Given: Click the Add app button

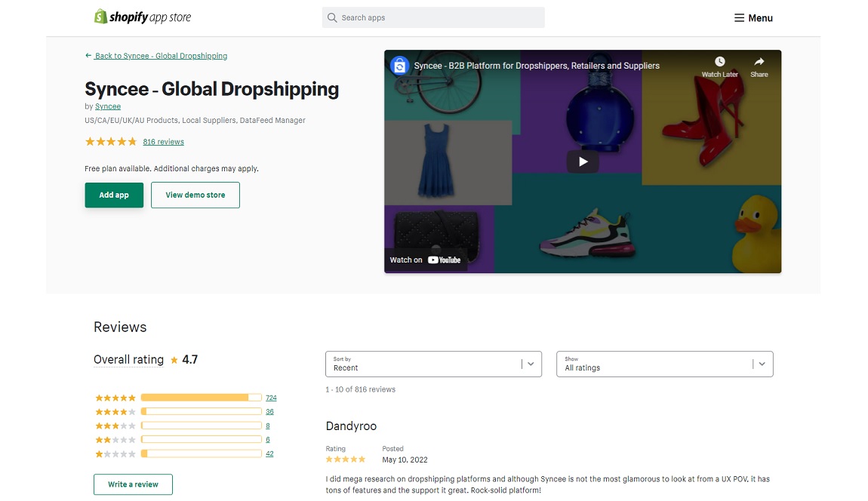Looking at the screenshot, I should click(x=114, y=195).
